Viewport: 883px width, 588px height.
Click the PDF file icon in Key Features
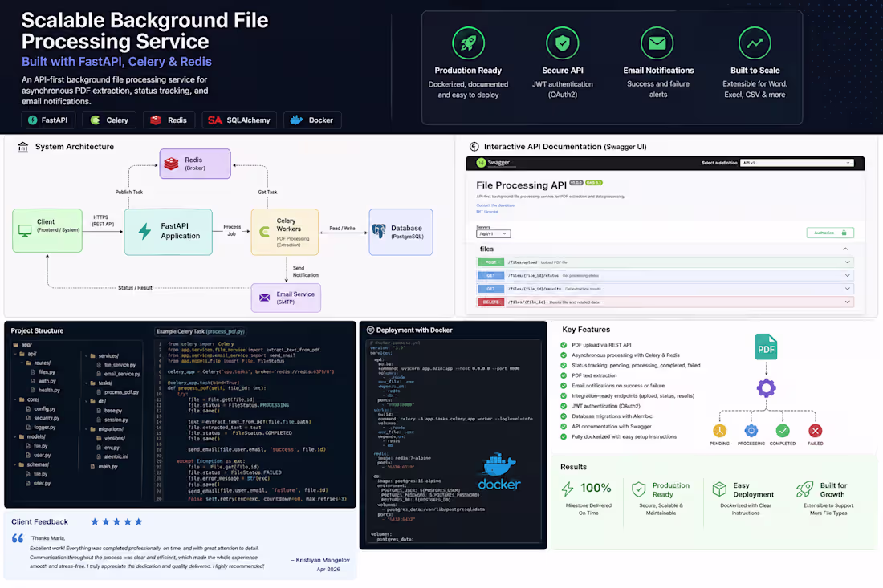(766, 347)
